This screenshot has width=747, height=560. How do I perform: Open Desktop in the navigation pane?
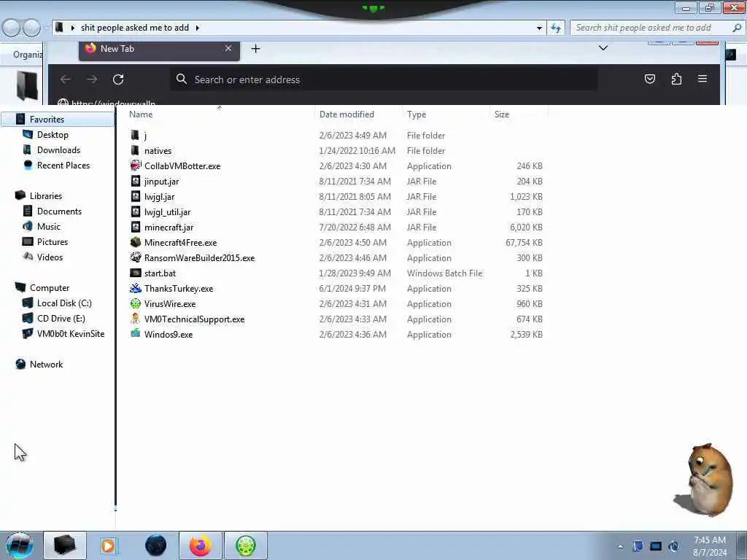pos(53,134)
